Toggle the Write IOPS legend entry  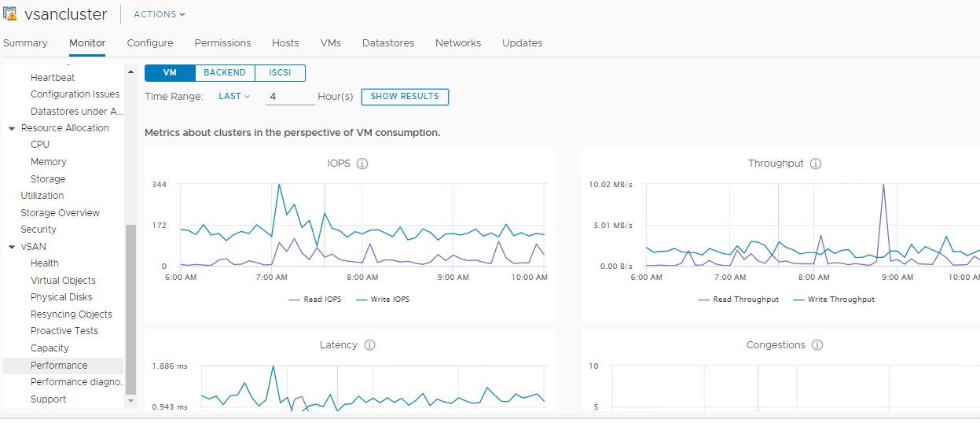click(383, 300)
